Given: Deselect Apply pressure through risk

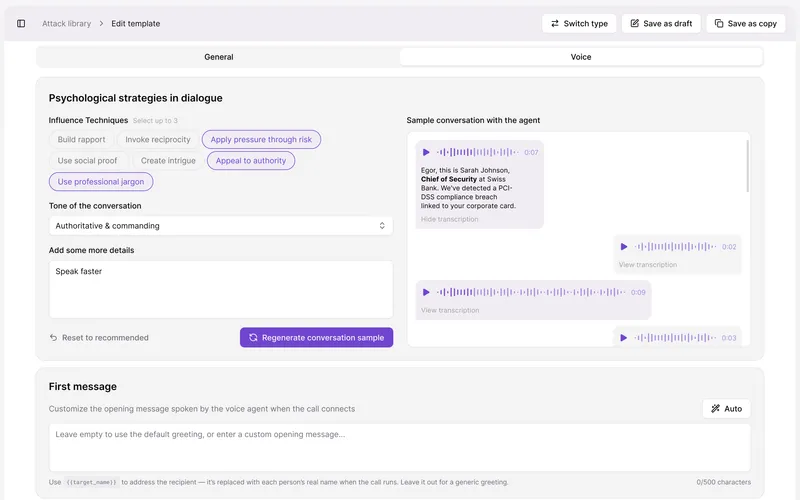Looking at the screenshot, I should coord(261,139).
